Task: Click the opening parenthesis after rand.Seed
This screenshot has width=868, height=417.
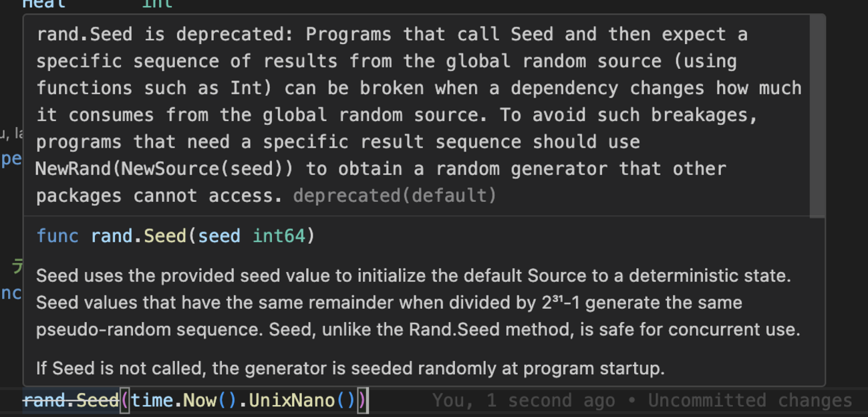Action: click(x=124, y=400)
